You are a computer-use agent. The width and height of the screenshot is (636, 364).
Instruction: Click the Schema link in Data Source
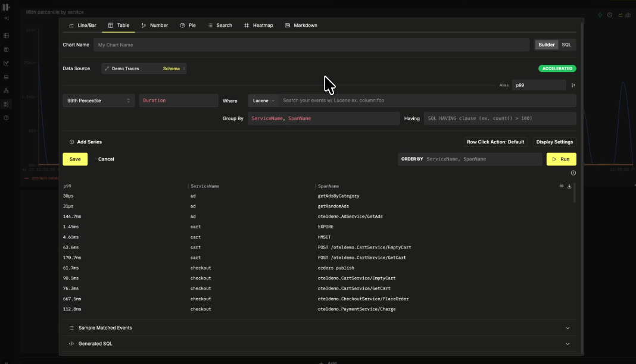tap(171, 69)
